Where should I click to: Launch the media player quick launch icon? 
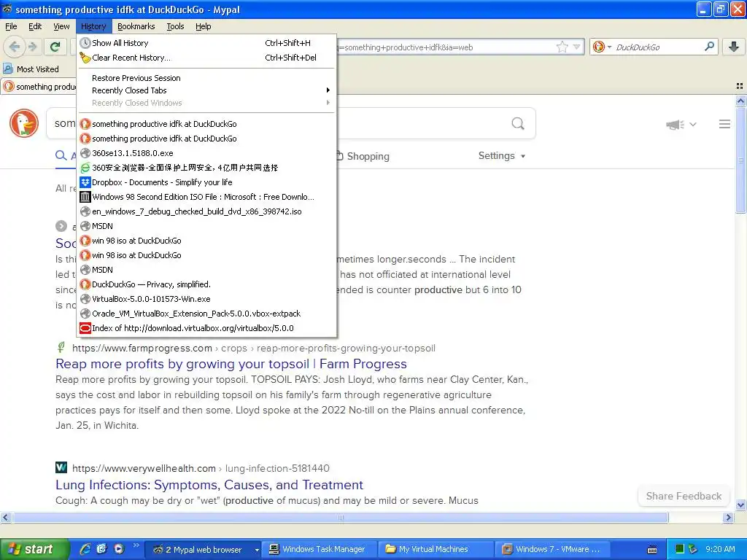click(x=119, y=549)
